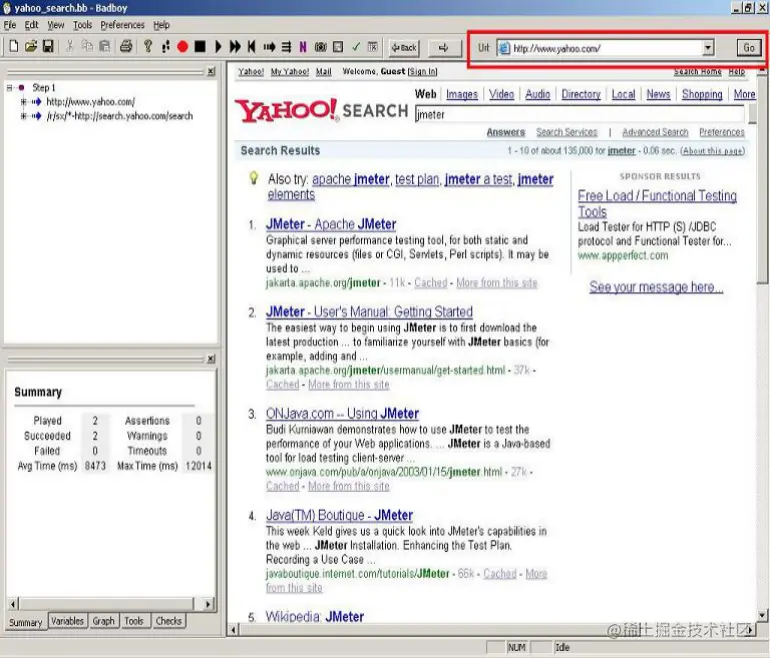Click the Advanced Search link

[655, 132]
